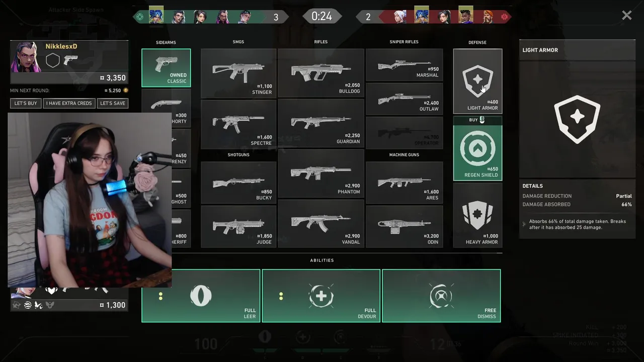The width and height of the screenshot is (644, 362).
Task: Click the MIN NEXT ROUND 5,250 value
Action: point(115,90)
